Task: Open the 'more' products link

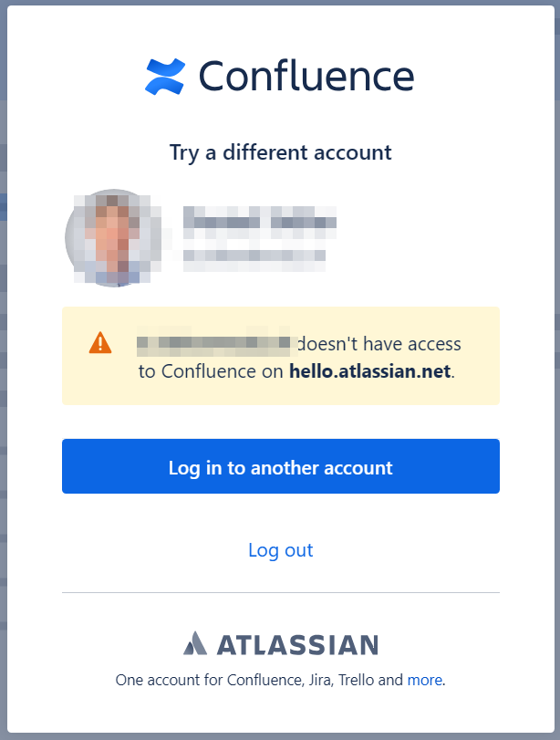Action: pyautogui.click(x=425, y=680)
